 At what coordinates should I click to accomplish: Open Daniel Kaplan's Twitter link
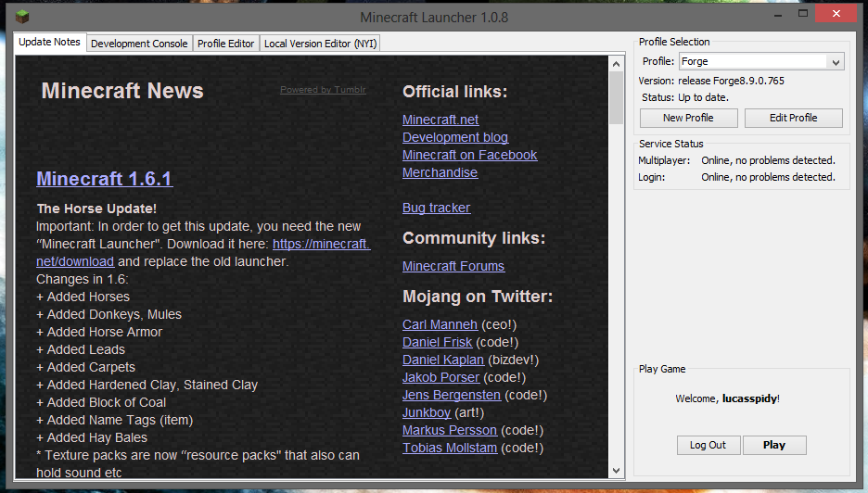pyautogui.click(x=443, y=360)
